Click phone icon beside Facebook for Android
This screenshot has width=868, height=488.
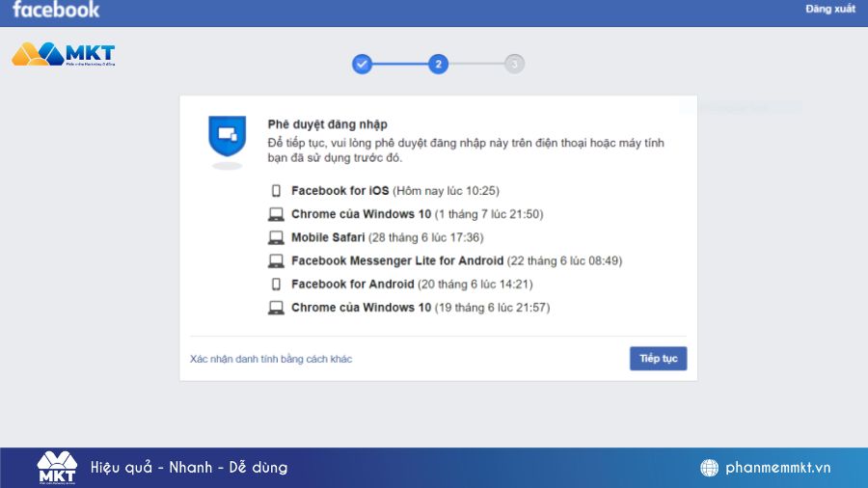(x=276, y=285)
